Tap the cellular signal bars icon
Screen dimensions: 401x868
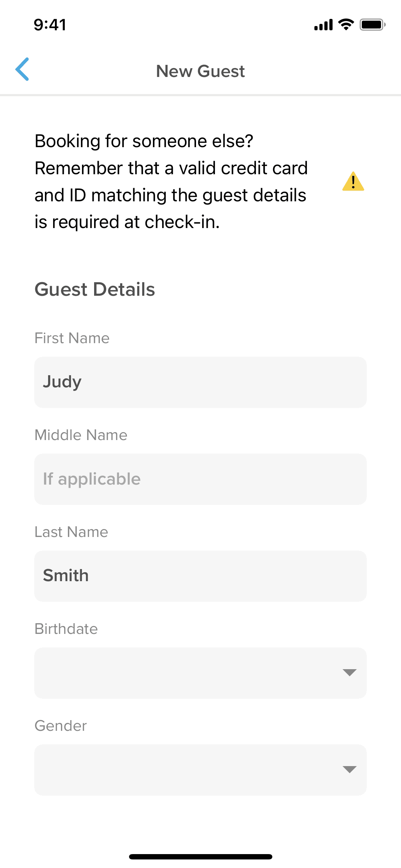point(323,25)
